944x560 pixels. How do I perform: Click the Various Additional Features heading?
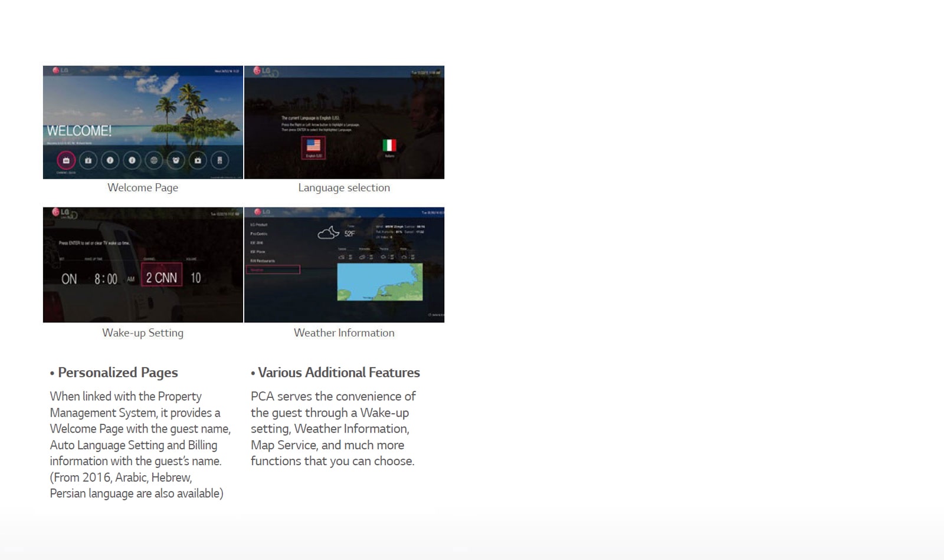tap(339, 373)
